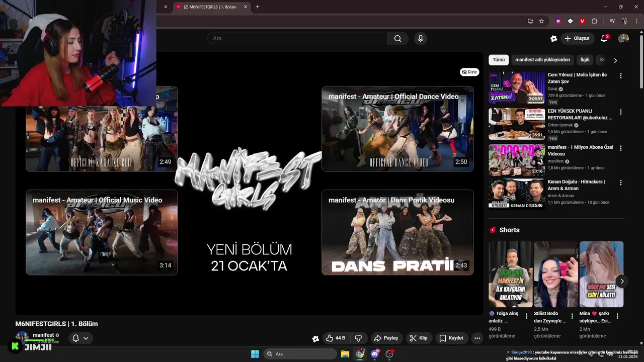
Task: Play Amateur Official Music Video end card
Action: 102,232
